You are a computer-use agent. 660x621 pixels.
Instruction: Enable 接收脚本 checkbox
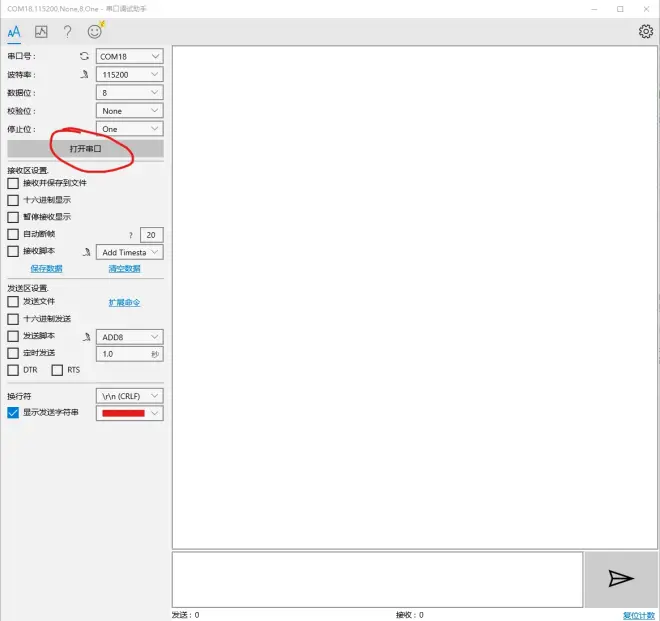(x=13, y=251)
